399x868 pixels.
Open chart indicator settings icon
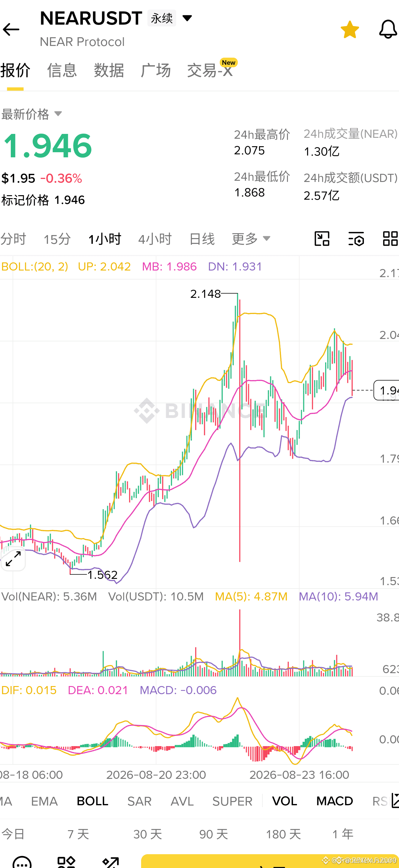(x=356, y=239)
